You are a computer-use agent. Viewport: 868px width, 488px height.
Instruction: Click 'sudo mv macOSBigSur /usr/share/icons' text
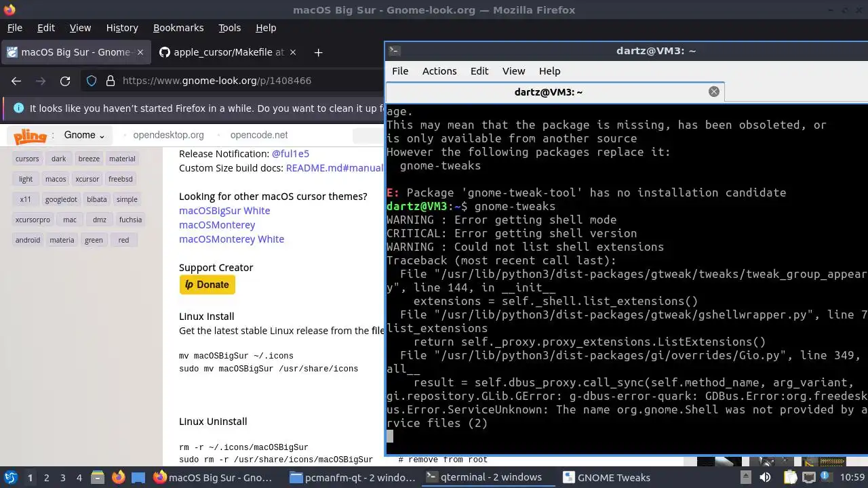coord(269,369)
